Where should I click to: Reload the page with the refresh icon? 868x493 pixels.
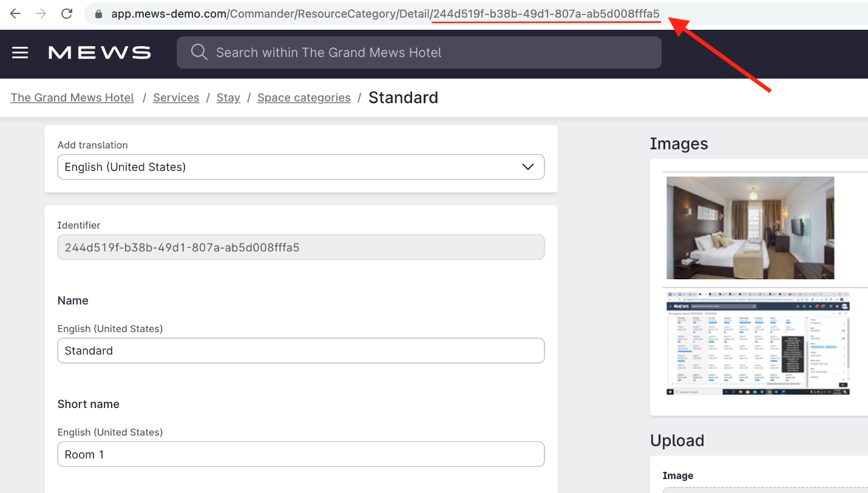[x=67, y=13]
